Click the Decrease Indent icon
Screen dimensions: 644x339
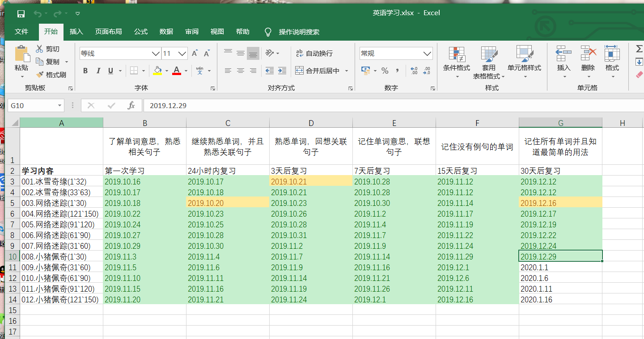click(269, 71)
